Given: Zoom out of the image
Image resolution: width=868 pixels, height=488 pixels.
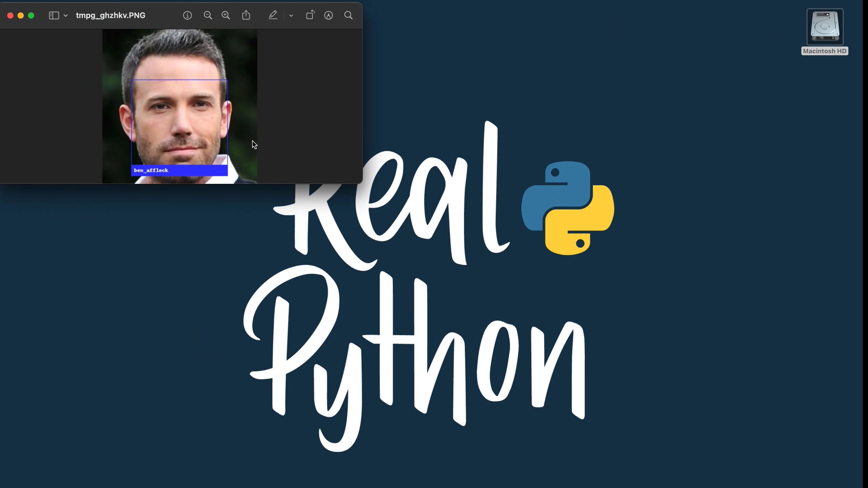Looking at the screenshot, I should click(x=208, y=15).
